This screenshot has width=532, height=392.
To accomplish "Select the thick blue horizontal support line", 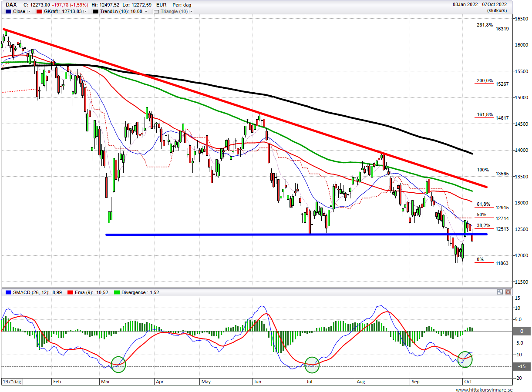I will [x=296, y=235].
